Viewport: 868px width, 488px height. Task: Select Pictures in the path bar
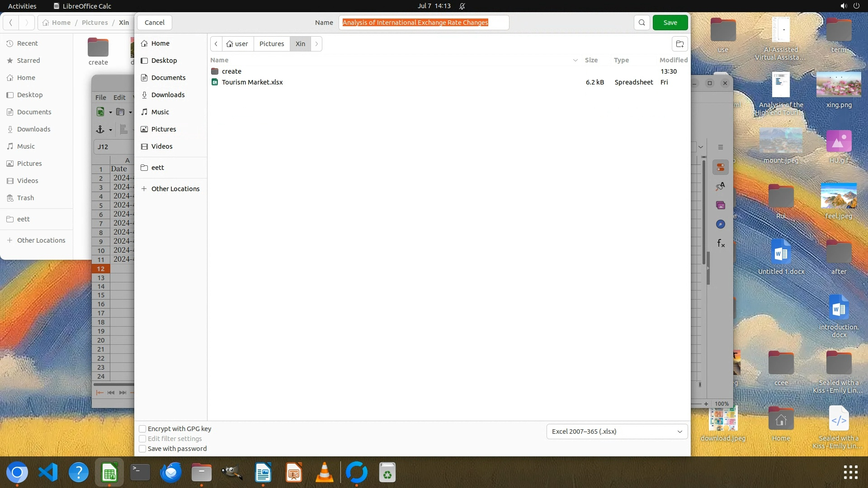pos(271,44)
